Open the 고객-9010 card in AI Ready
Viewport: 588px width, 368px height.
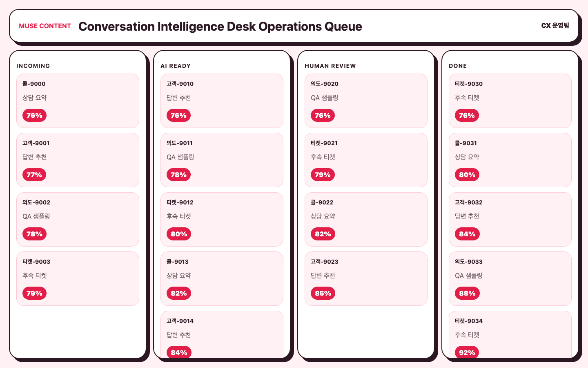[x=222, y=101]
